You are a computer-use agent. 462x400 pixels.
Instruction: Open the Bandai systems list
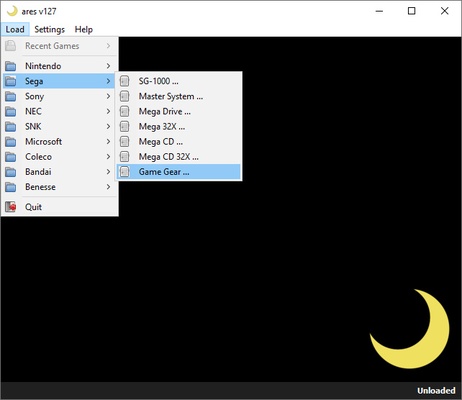click(x=59, y=172)
